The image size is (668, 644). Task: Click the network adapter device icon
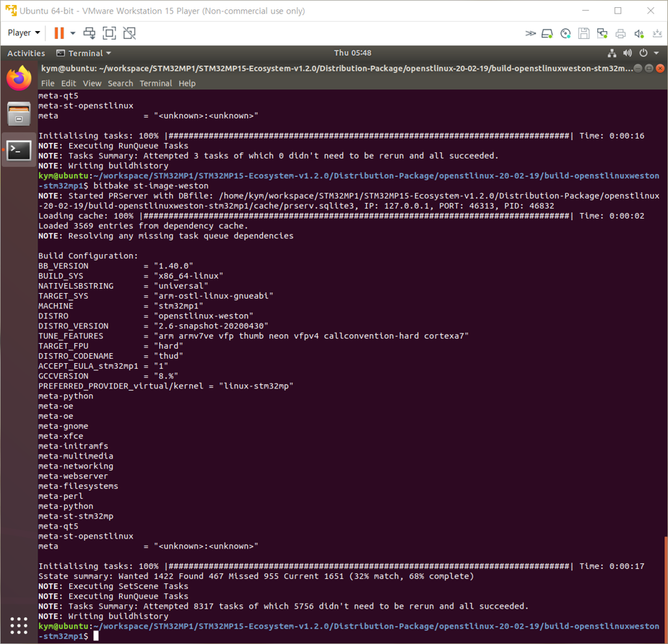pyautogui.click(x=602, y=33)
